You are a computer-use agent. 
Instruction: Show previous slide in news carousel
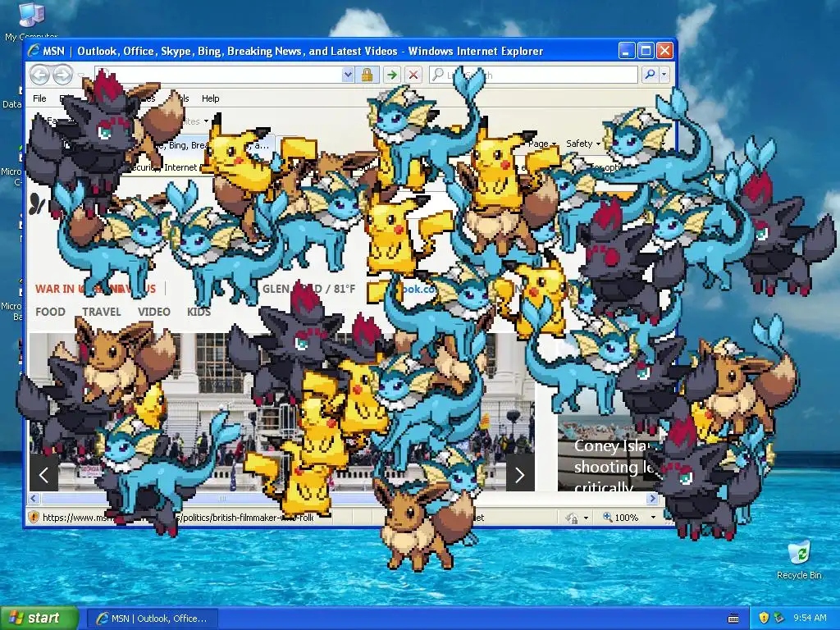(x=44, y=473)
